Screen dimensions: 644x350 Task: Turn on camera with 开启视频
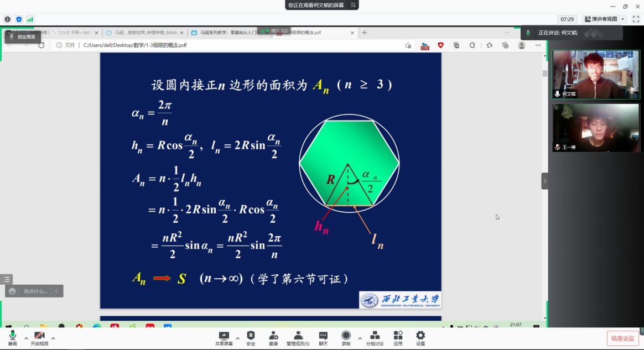(39, 338)
